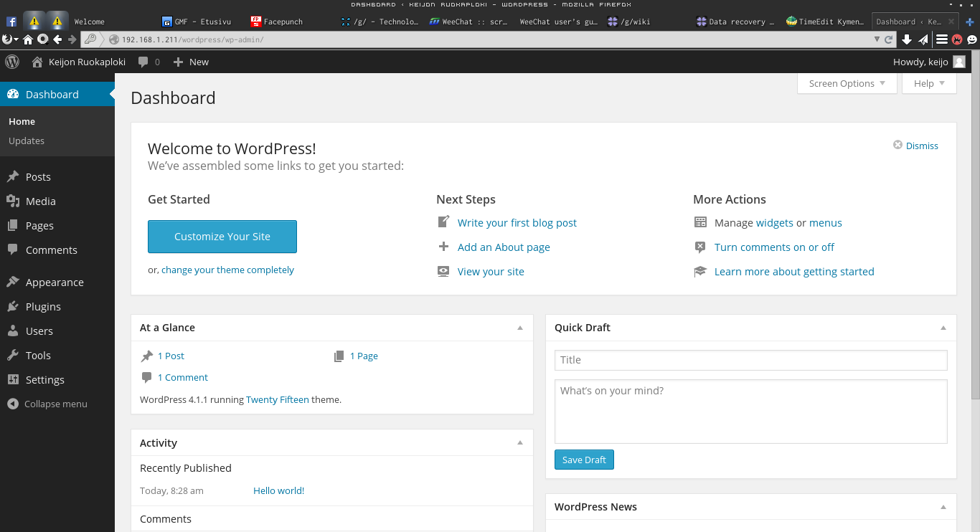Click the Plugins plug icon

point(13,306)
